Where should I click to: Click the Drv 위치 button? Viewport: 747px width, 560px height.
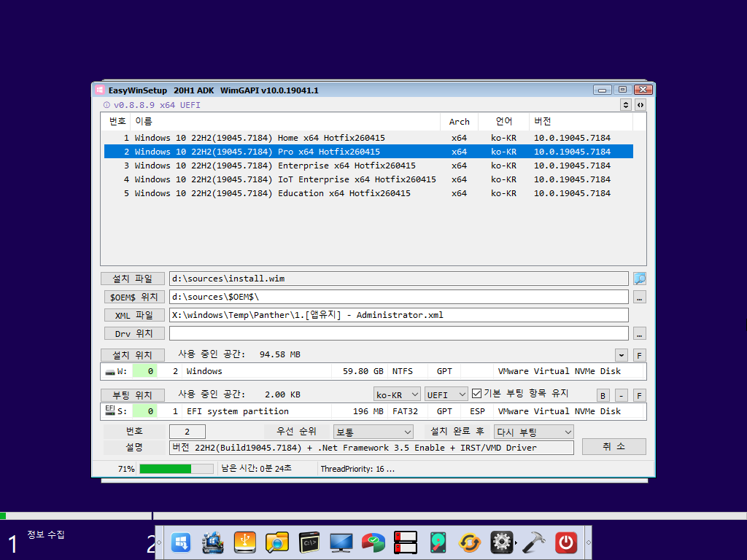[x=134, y=333]
